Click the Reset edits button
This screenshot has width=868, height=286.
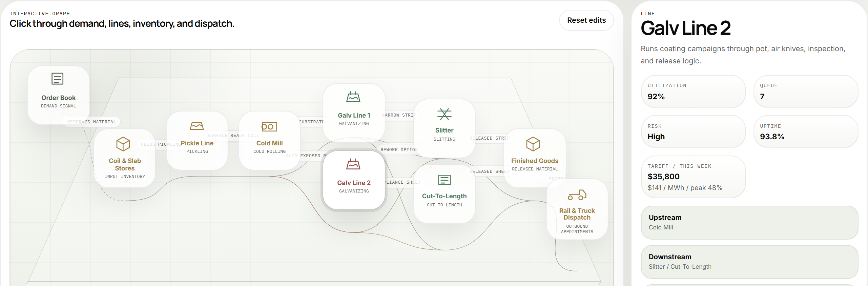point(586,20)
